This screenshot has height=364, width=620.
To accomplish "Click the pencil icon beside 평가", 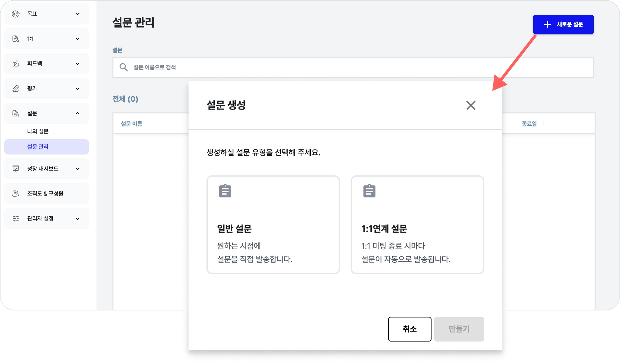I will 16,88.
